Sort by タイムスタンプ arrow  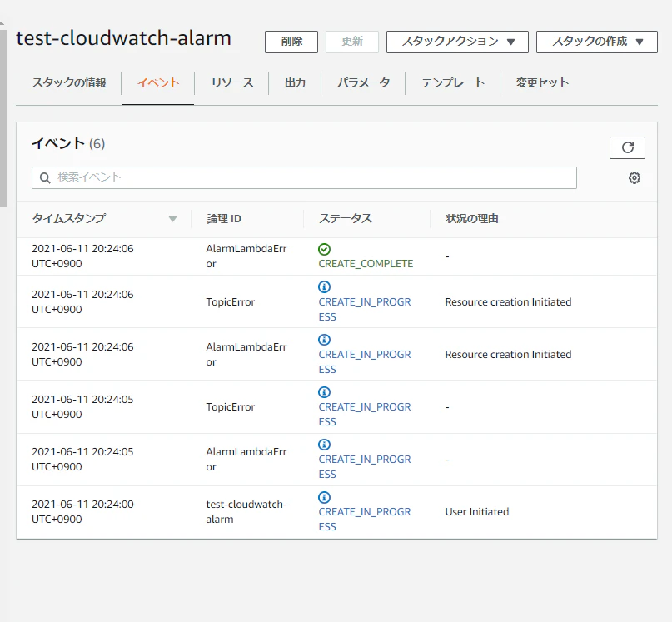point(172,219)
